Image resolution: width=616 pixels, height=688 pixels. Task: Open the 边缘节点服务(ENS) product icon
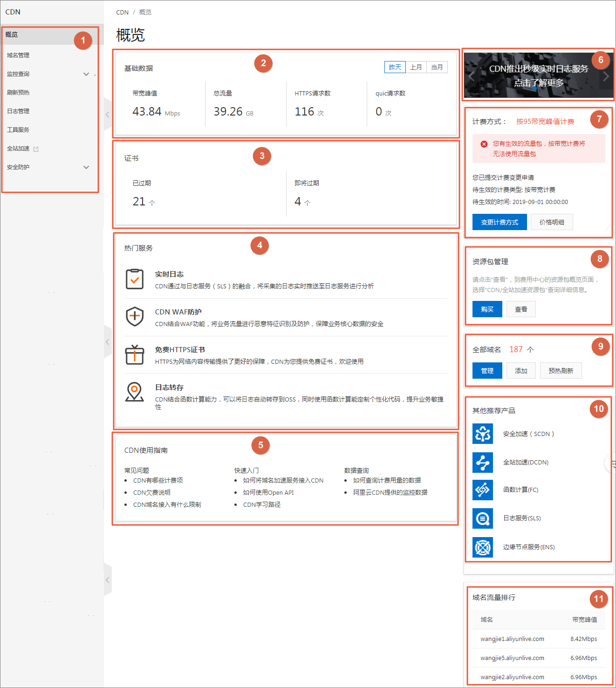click(483, 547)
